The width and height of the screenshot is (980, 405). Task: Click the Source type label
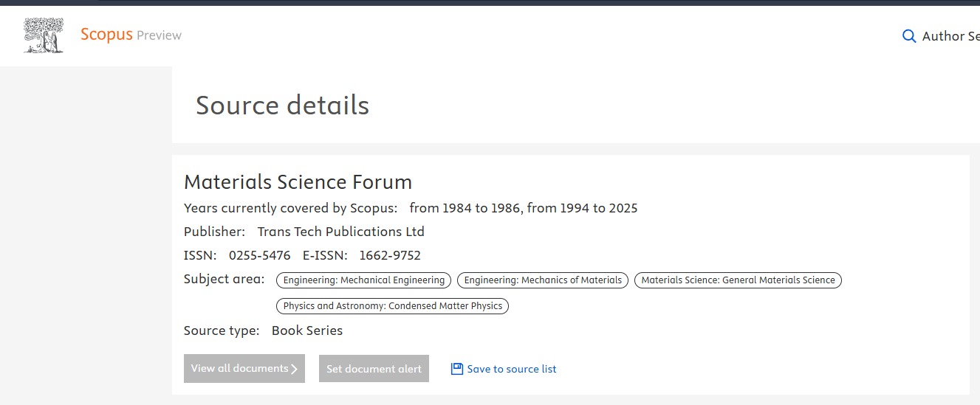(x=222, y=330)
